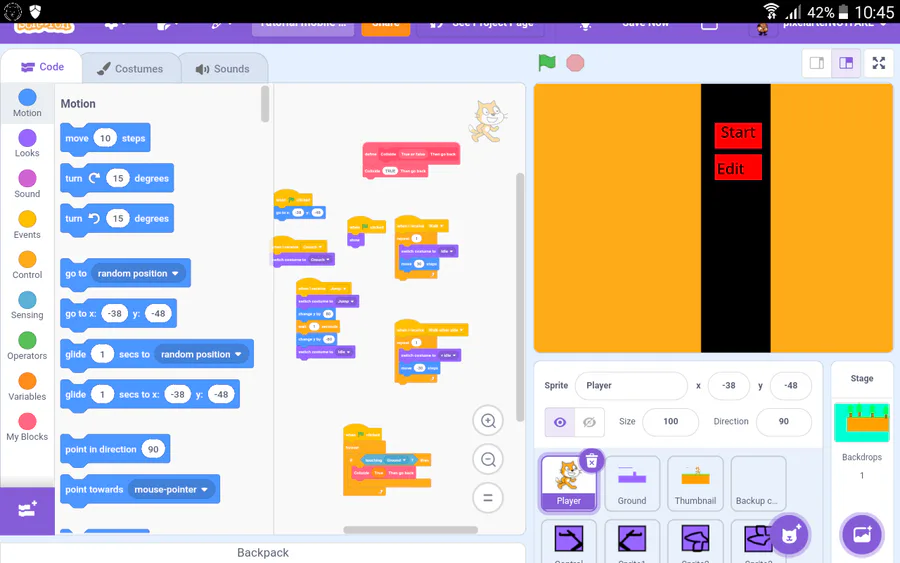Select the My Blocks category
The image size is (900, 563).
27,428
